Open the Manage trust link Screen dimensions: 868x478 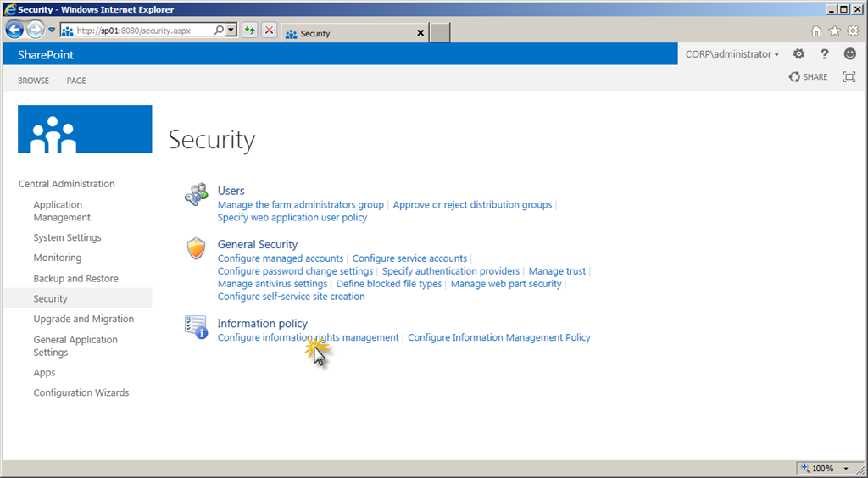[x=557, y=271]
